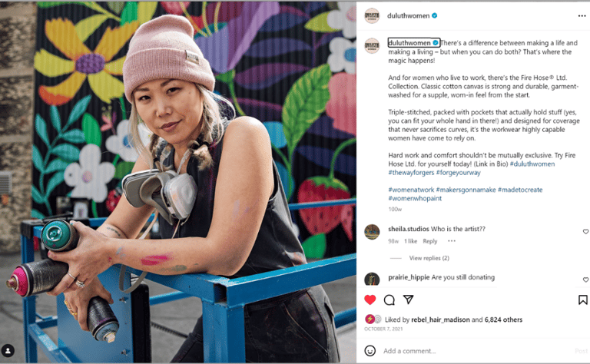Click tagged people icon on photo
The height and width of the screenshot is (364, 590).
pos(8,350)
